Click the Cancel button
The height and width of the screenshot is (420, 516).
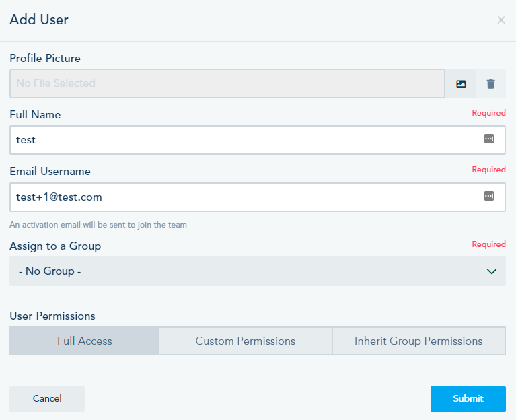pos(47,399)
